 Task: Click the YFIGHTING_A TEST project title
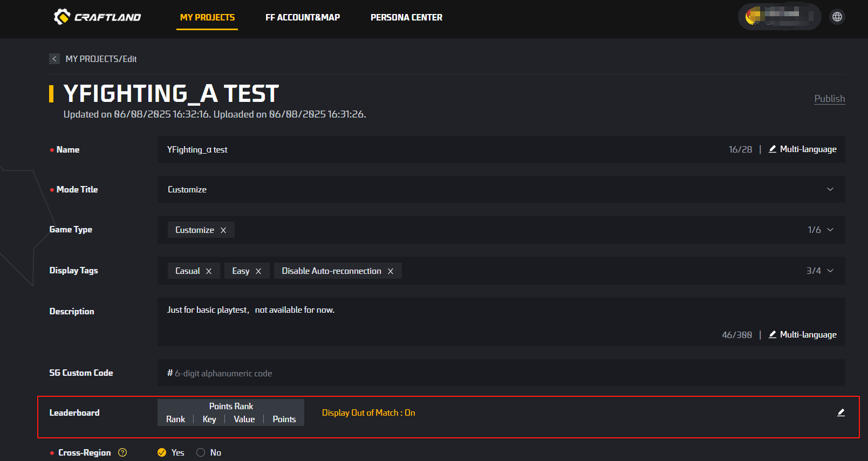pos(171,94)
